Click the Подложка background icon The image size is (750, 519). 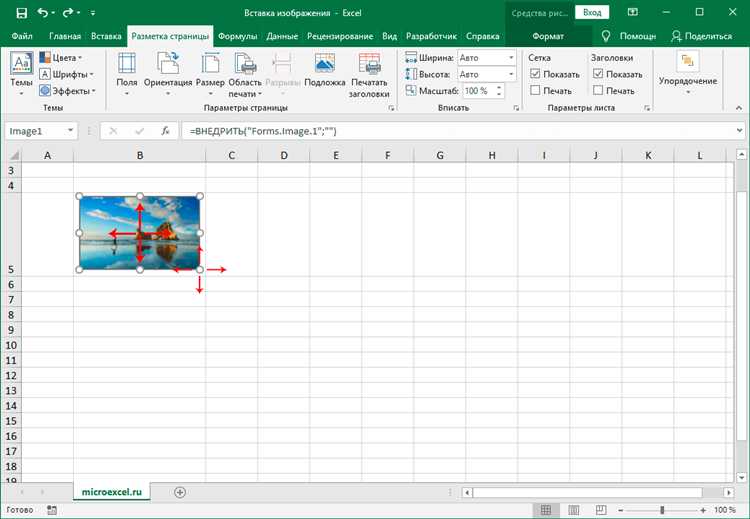coord(325,70)
